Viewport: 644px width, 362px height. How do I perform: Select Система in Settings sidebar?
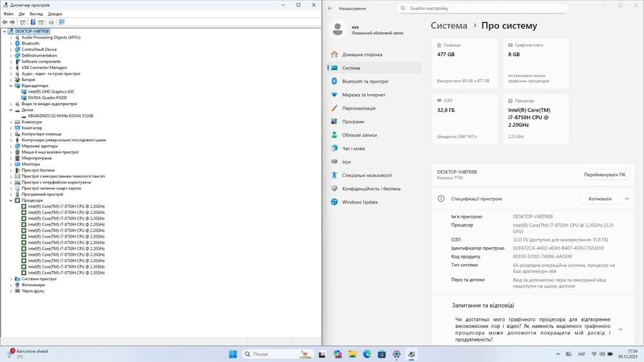(375, 68)
